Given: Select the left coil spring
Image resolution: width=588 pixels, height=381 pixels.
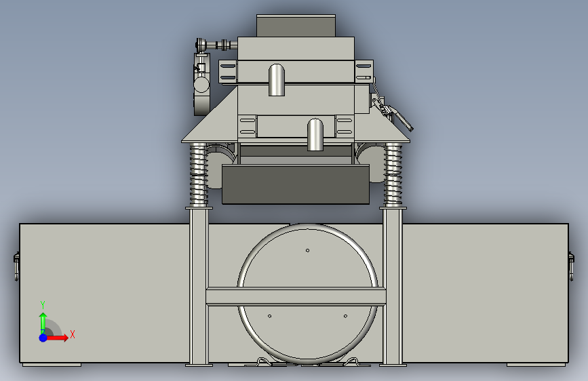Looking at the screenshot, I should click(x=199, y=174).
